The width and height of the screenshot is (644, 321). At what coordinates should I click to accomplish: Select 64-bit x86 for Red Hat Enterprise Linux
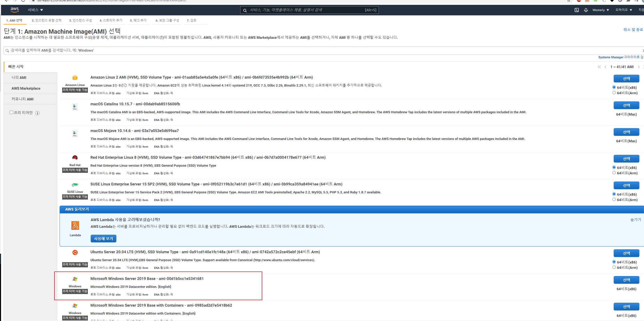pyautogui.click(x=614, y=167)
